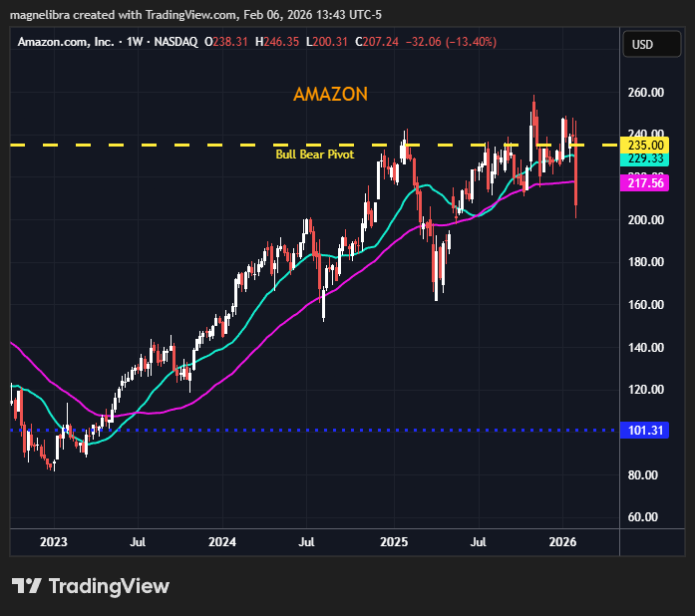The height and width of the screenshot is (616, 695).
Task: Click the Jul label between 2024 and 2025
Action: [306, 542]
